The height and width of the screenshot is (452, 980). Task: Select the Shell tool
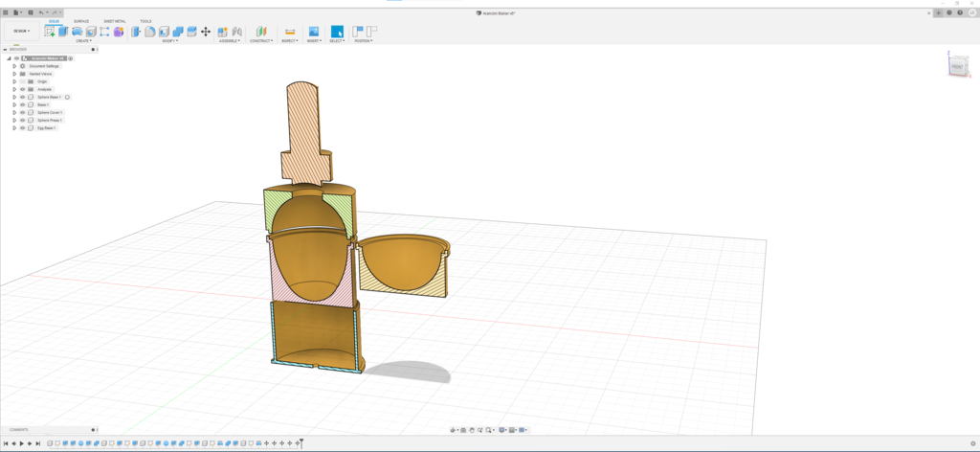pyautogui.click(x=164, y=32)
